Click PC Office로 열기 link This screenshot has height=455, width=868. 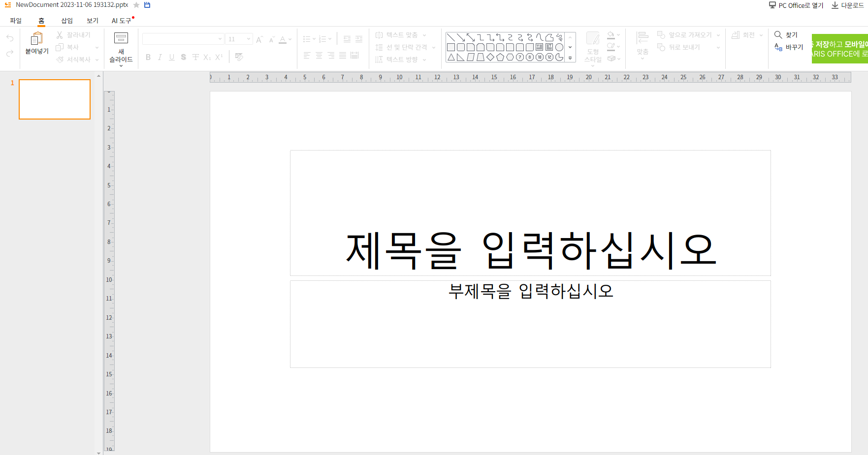pos(796,5)
